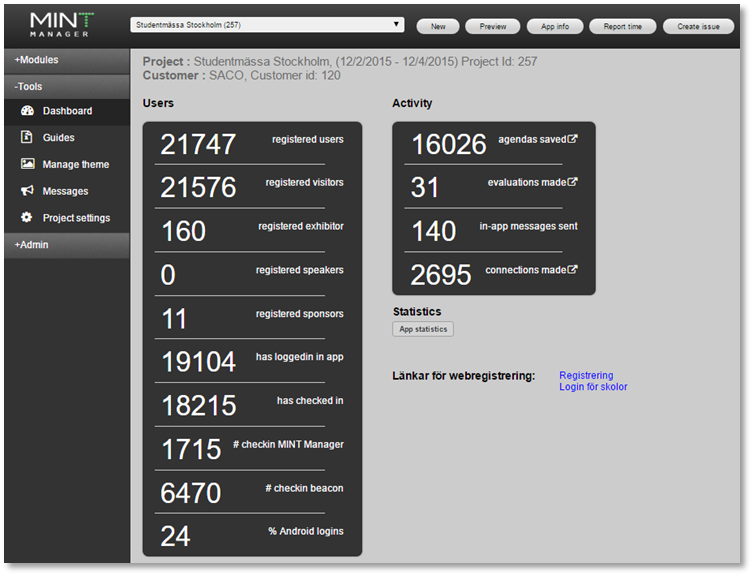Click the Report time button
753x576 pixels.
click(x=622, y=26)
